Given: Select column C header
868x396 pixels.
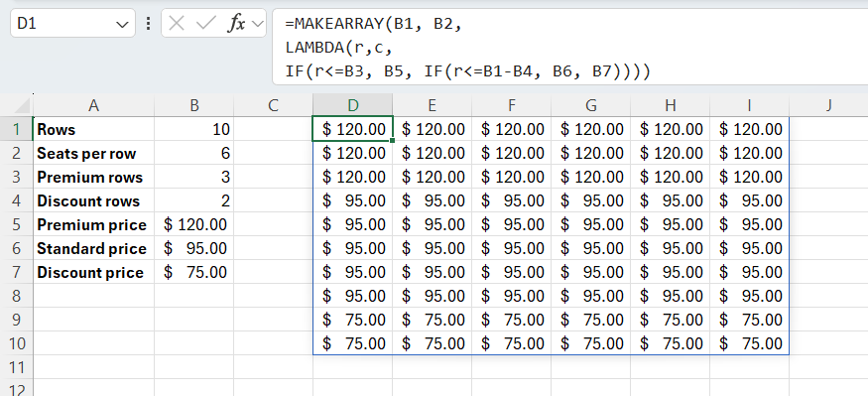Looking at the screenshot, I should click(273, 105).
